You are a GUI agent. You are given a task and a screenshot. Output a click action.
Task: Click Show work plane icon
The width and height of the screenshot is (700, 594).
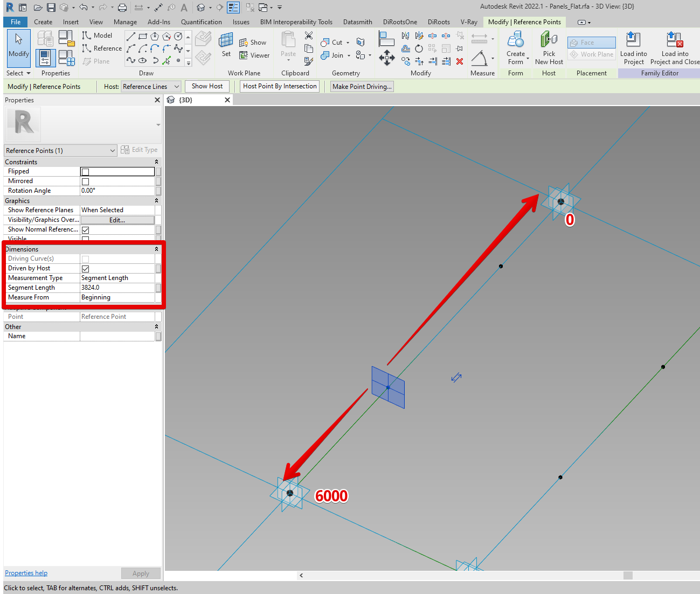click(253, 43)
